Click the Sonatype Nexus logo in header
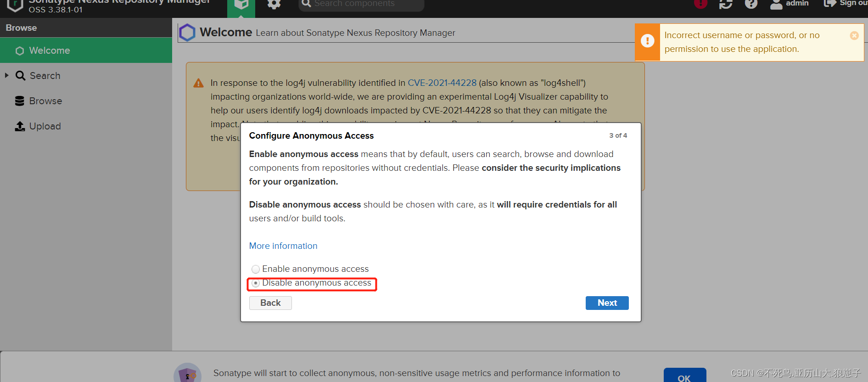Screen dimensions: 868x382 click(15, 5)
